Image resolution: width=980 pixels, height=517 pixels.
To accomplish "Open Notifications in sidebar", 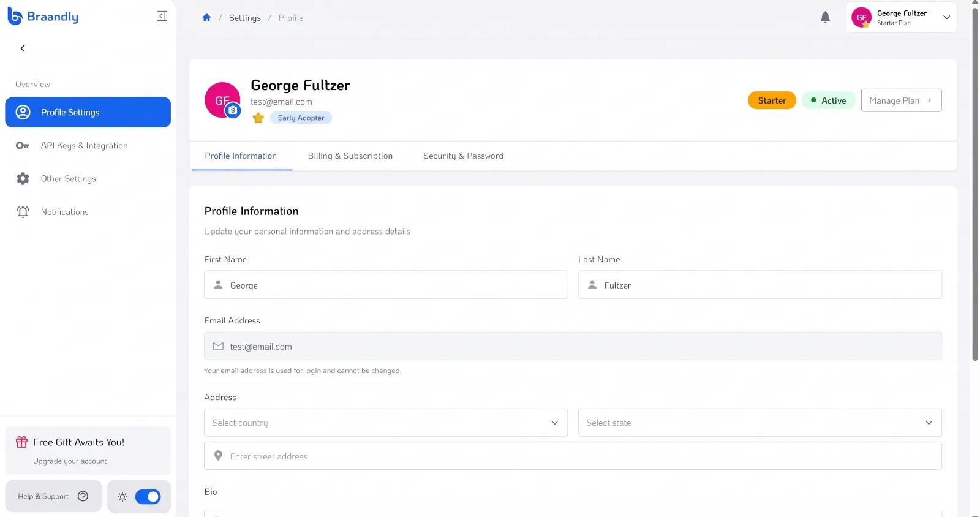I will pos(88,212).
